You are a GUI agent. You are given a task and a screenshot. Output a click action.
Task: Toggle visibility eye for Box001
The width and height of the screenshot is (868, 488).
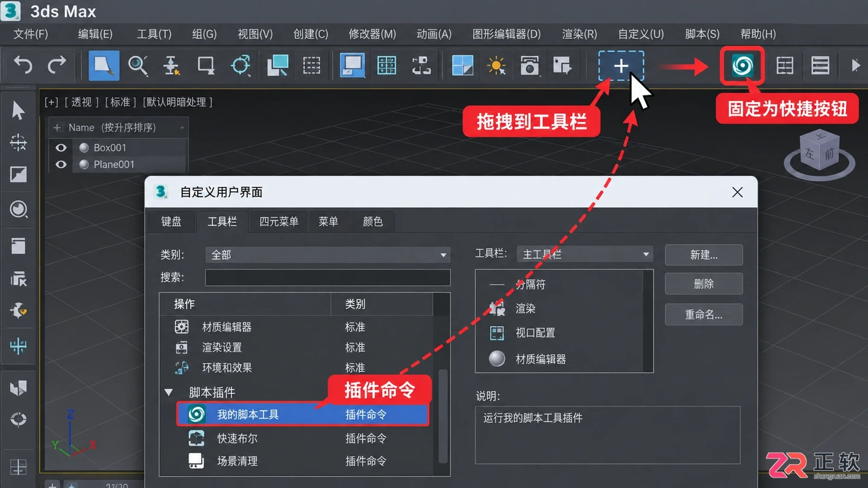(61, 148)
